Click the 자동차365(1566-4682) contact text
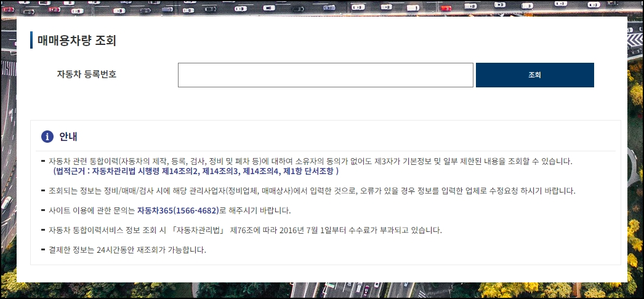The image size is (644, 299). (178, 211)
